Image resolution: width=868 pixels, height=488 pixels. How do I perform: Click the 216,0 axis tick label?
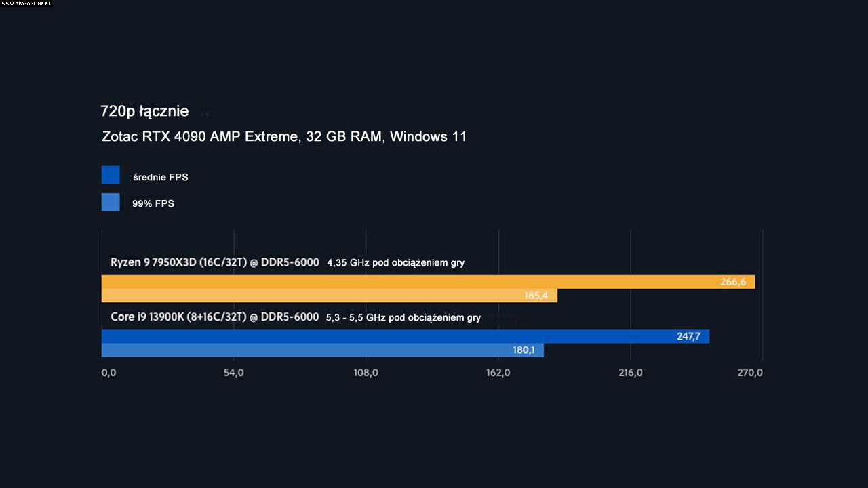630,373
